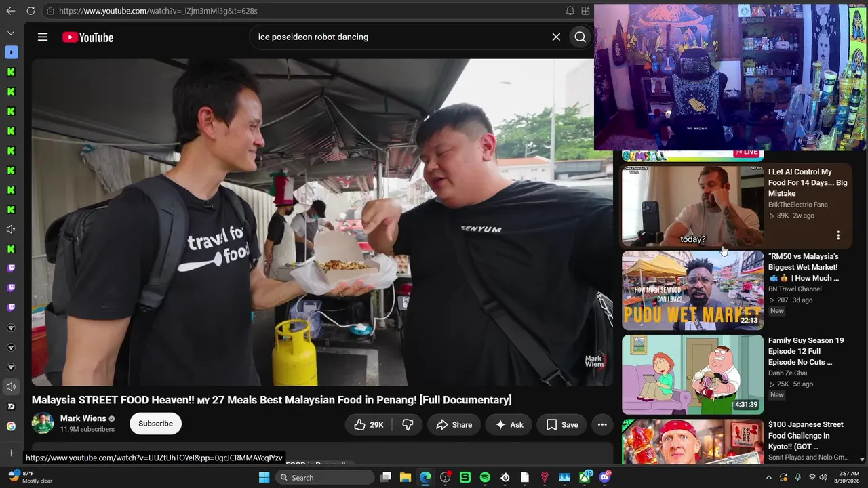This screenshot has width=868, height=488.
Task: Save the video to a playlist
Action: point(562,425)
